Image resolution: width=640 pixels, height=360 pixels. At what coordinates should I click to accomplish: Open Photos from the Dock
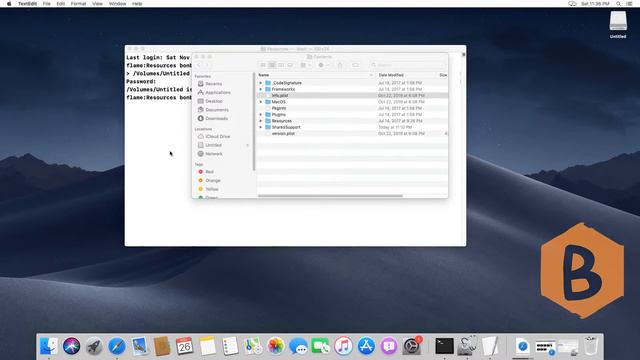276,346
